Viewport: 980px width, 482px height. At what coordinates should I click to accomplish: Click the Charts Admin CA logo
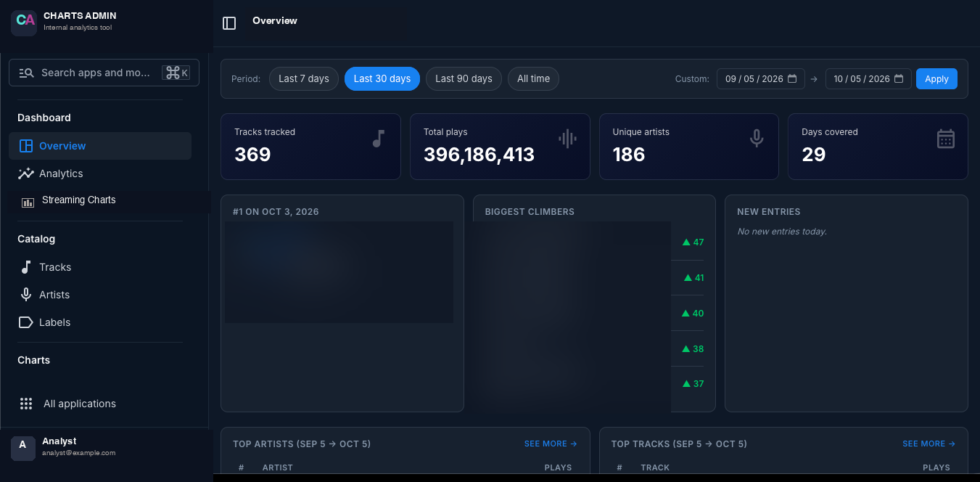(x=24, y=23)
